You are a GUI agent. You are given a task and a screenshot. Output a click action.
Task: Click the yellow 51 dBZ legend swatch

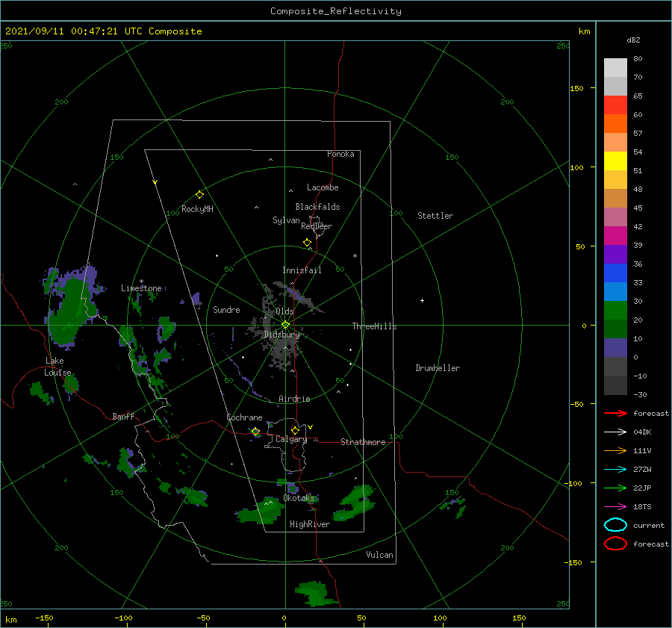click(x=615, y=161)
